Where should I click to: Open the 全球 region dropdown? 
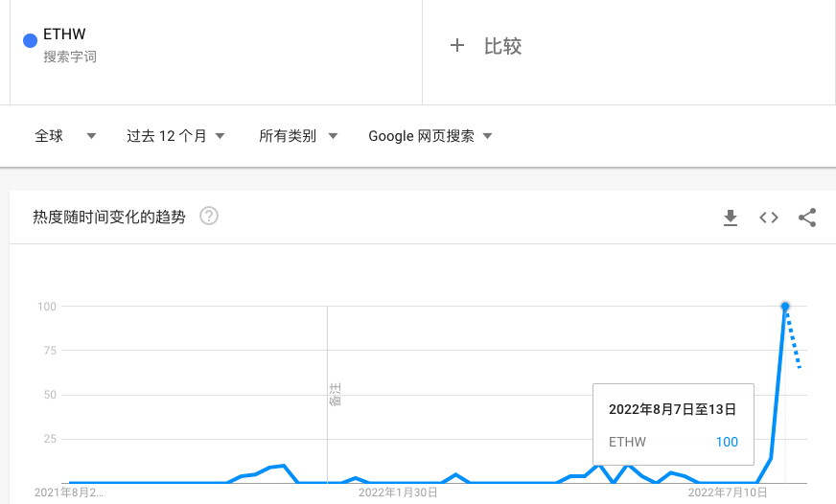[65, 136]
